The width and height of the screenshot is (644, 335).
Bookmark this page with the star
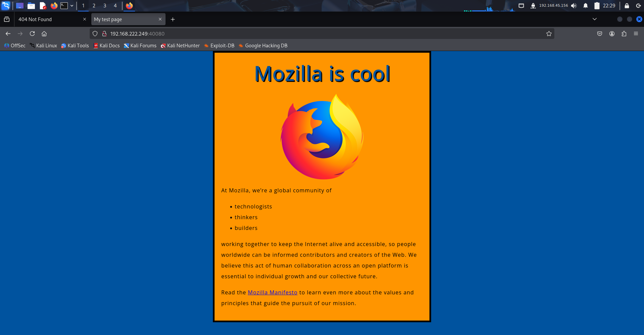point(549,34)
